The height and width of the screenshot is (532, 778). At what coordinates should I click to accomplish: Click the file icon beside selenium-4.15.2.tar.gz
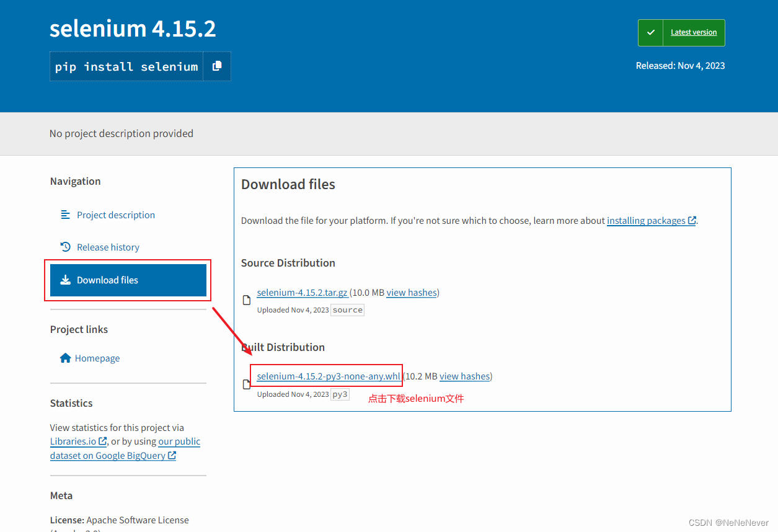tap(246, 299)
